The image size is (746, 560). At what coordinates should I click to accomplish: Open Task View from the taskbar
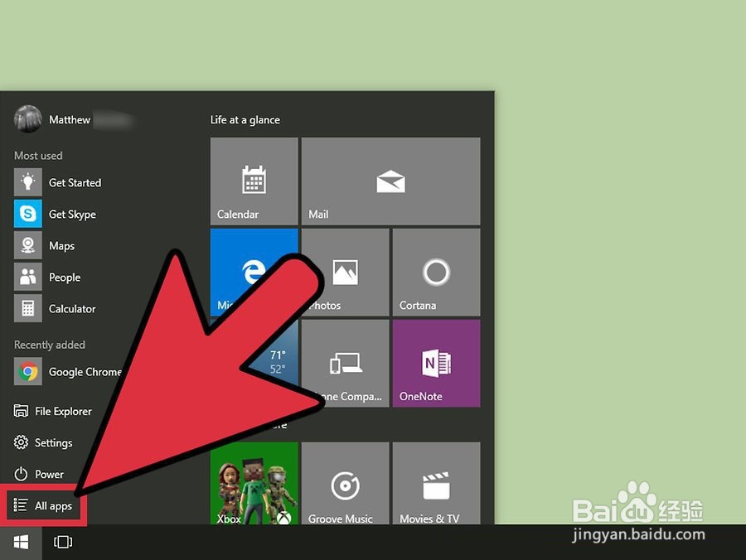coord(63,542)
